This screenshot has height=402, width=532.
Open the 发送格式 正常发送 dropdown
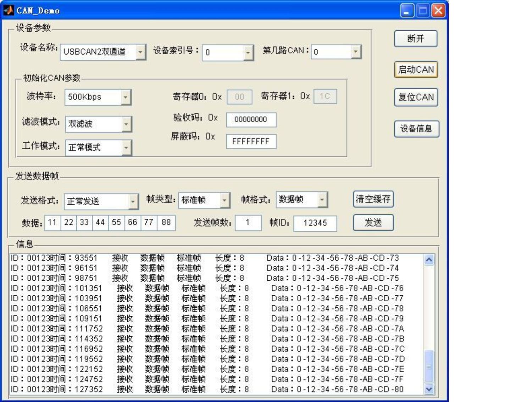click(101, 201)
